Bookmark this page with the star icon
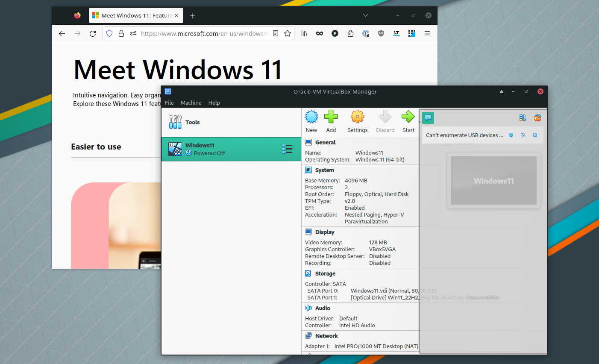The width and height of the screenshot is (599, 364). click(288, 33)
